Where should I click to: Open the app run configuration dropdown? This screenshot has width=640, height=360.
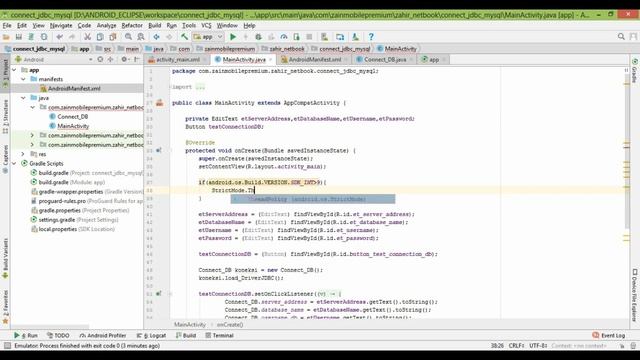click(x=208, y=37)
